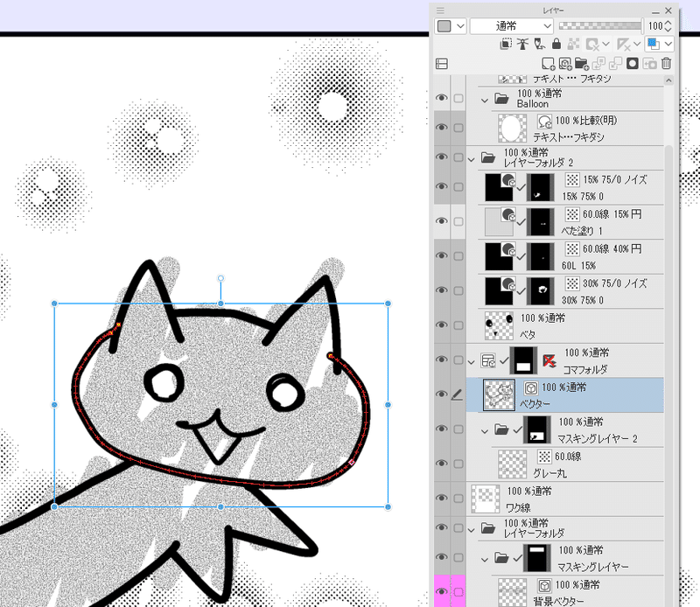Click the layer opacity slider
Screen dimensions: 700x607
[600, 26]
